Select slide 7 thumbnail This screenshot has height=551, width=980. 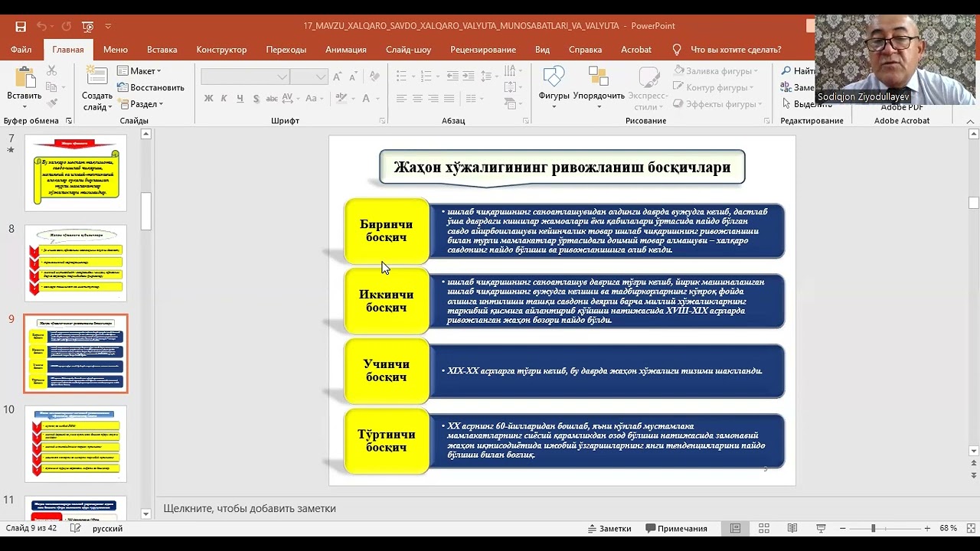[76, 172]
